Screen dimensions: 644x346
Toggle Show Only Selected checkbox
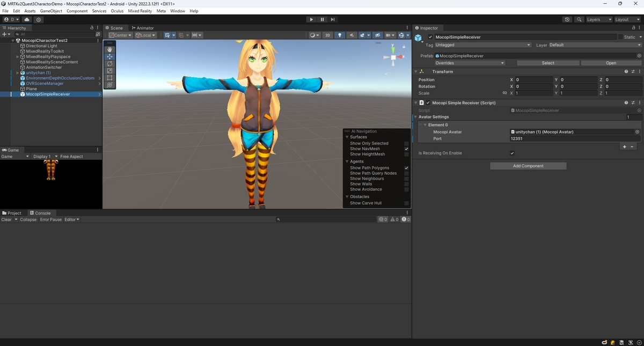pos(406,143)
